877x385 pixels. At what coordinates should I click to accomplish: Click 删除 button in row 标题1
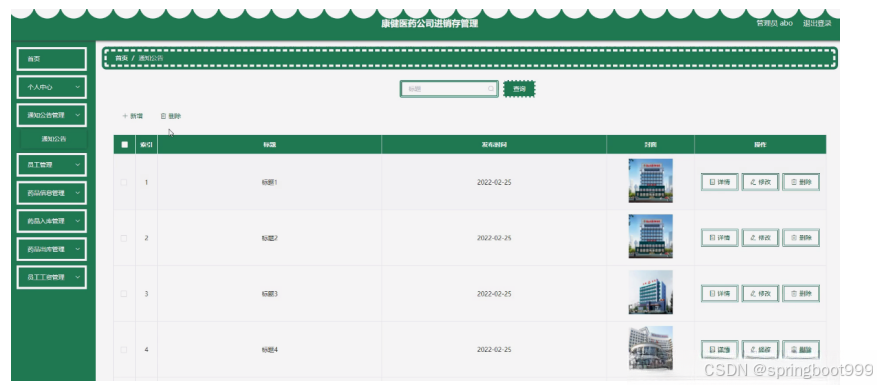point(801,182)
